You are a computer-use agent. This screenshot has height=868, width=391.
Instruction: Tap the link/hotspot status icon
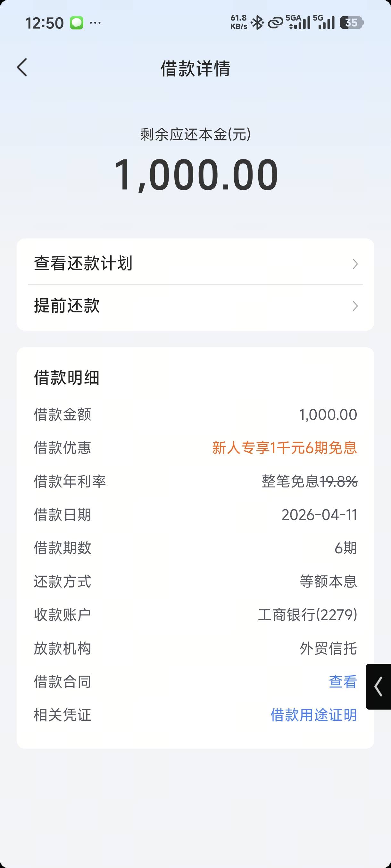point(275,23)
